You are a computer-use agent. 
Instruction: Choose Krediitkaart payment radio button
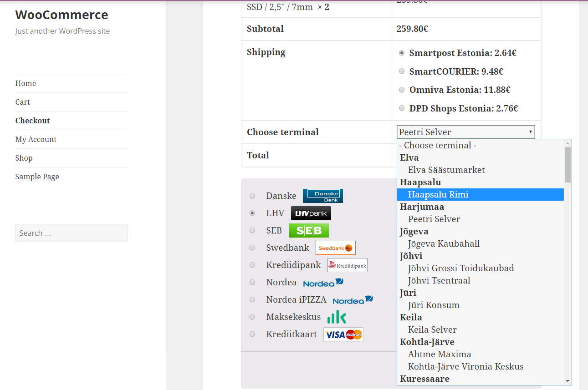[x=252, y=334]
